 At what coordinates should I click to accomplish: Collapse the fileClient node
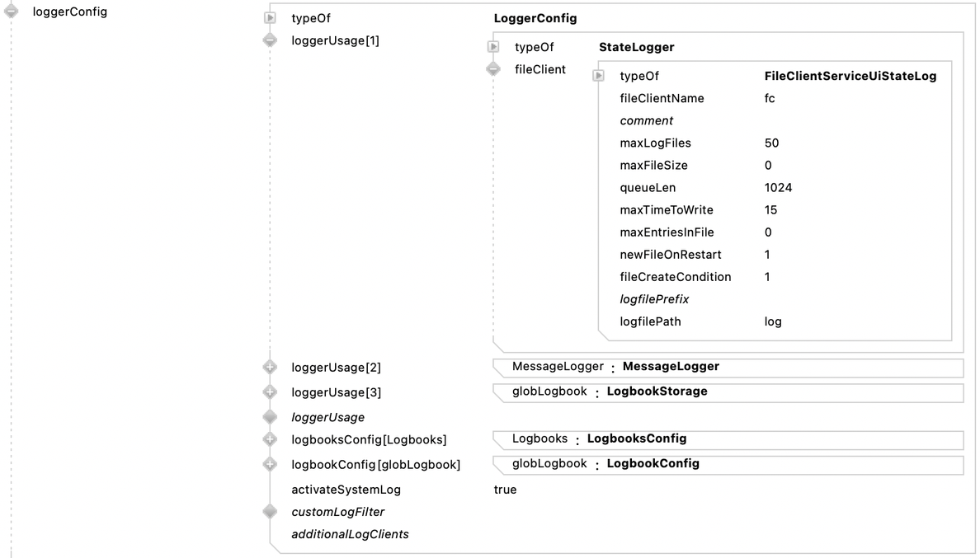tap(492, 69)
